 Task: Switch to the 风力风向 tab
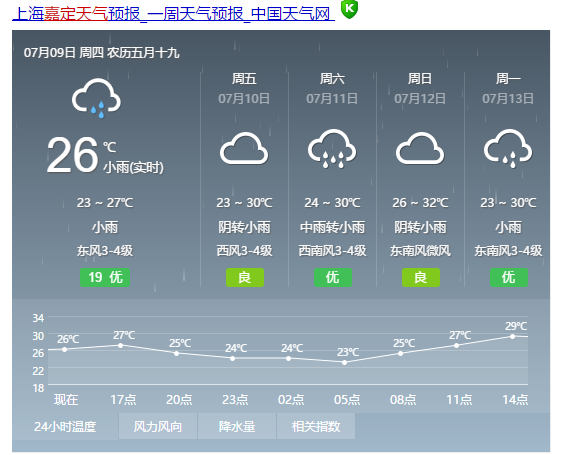(158, 426)
